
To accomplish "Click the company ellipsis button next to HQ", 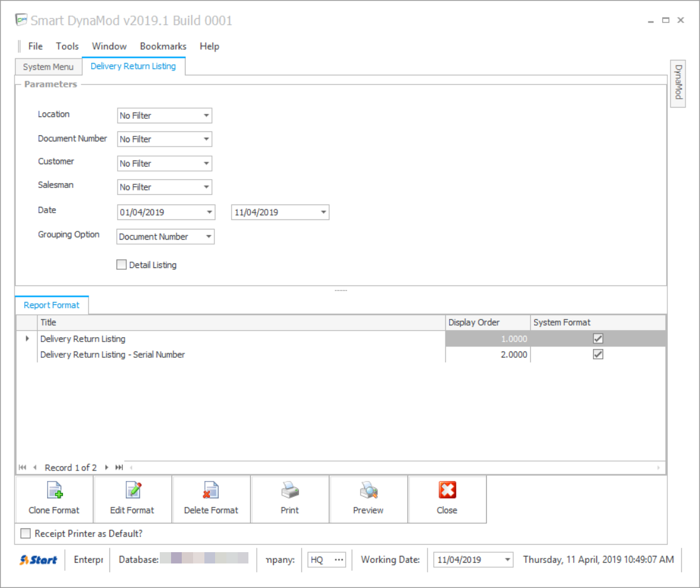I will coord(339,560).
